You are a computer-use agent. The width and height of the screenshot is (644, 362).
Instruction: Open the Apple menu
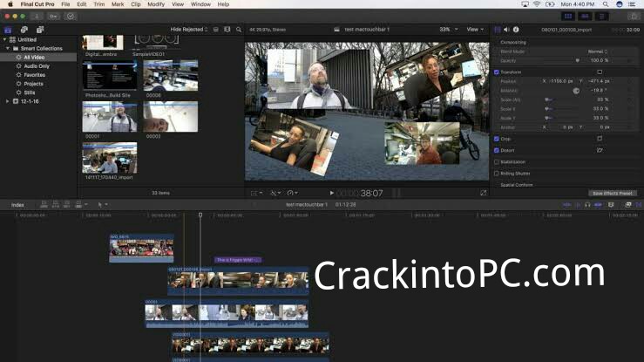[x=10, y=4]
